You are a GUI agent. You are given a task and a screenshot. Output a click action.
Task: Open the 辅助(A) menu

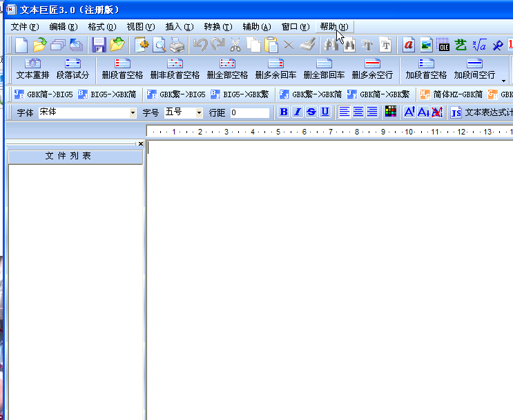257,27
